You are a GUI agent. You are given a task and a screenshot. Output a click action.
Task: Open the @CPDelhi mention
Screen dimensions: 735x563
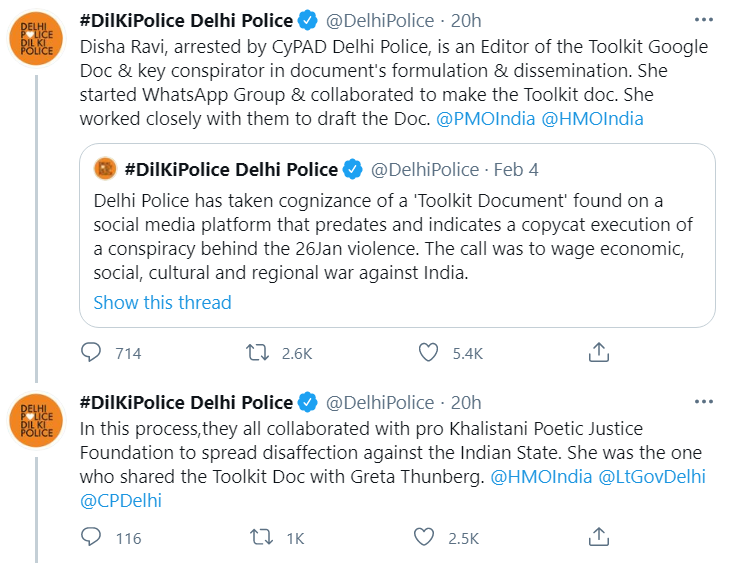point(121,501)
